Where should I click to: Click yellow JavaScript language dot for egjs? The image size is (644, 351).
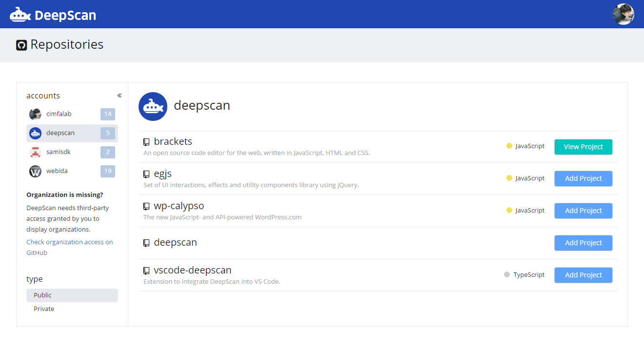click(509, 178)
